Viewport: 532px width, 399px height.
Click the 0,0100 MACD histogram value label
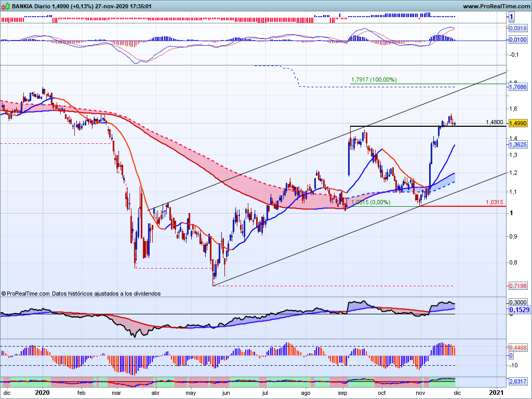tap(518, 40)
